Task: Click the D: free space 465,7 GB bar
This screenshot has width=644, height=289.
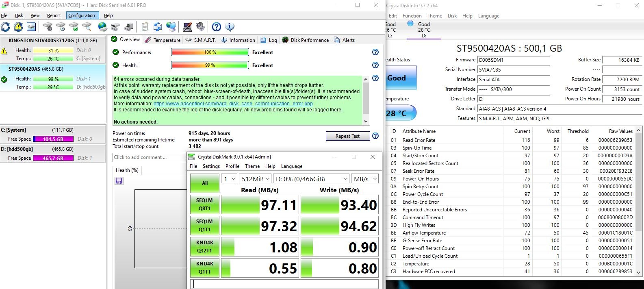Action: click(53, 158)
